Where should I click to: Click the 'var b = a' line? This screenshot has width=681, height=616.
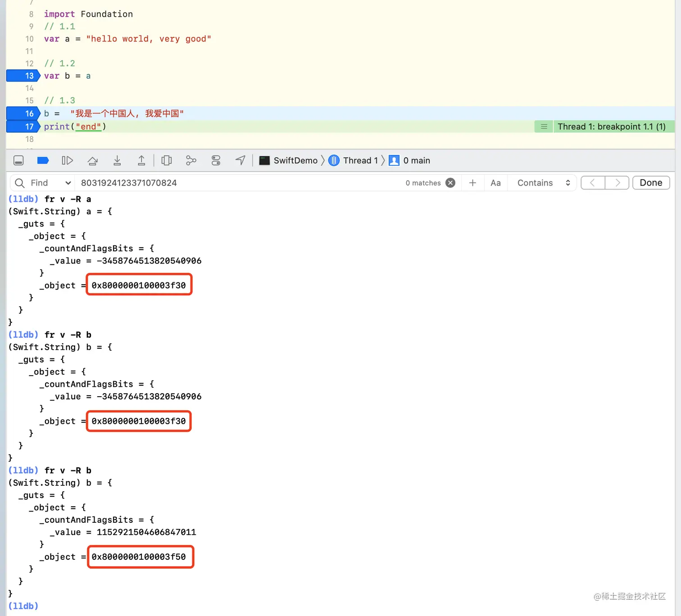click(67, 76)
